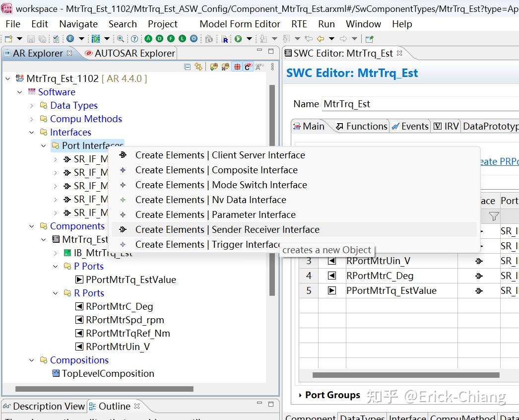Click the blue O circle toolbar icon
The height and width of the screenshot is (420, 519).
coord(194,39)
